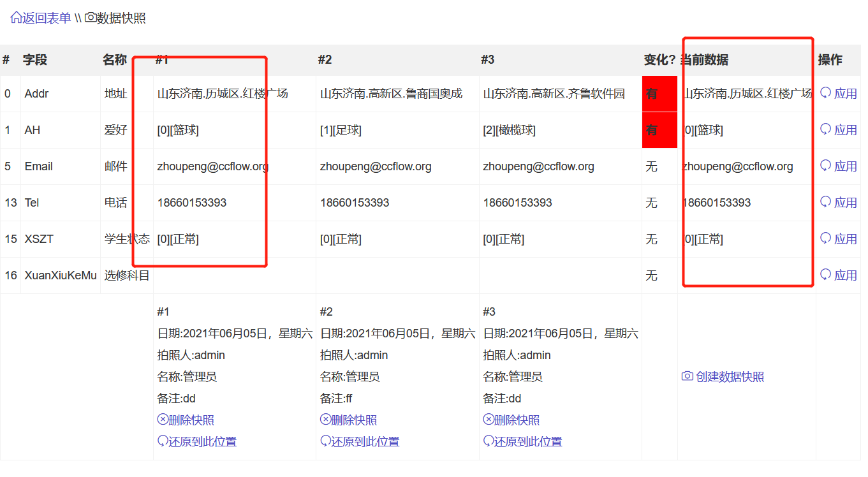Click the refresh icon in the Addr row
Screen dimensions: 868x477
click(826, 93)
